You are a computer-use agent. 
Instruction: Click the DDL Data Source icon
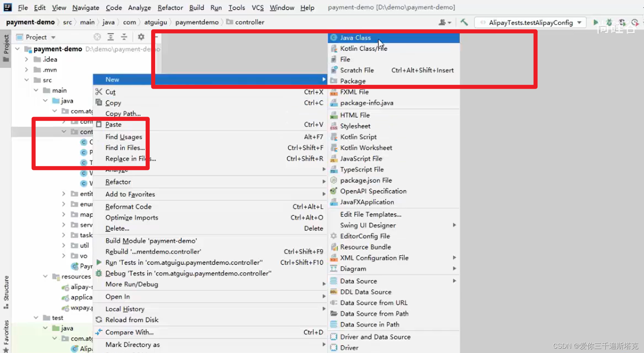coord(334,292)
